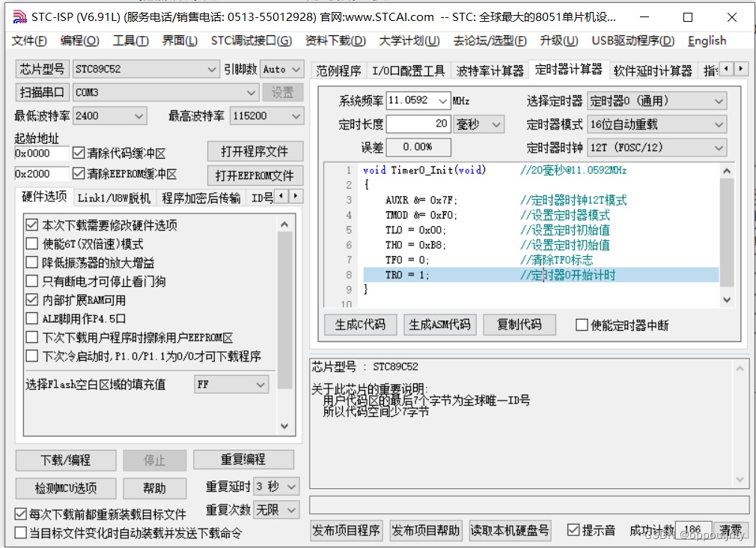The width and height of the screenshot is (756, 548).
Task: Click the 0x0000 start address field
Action: 42,153
